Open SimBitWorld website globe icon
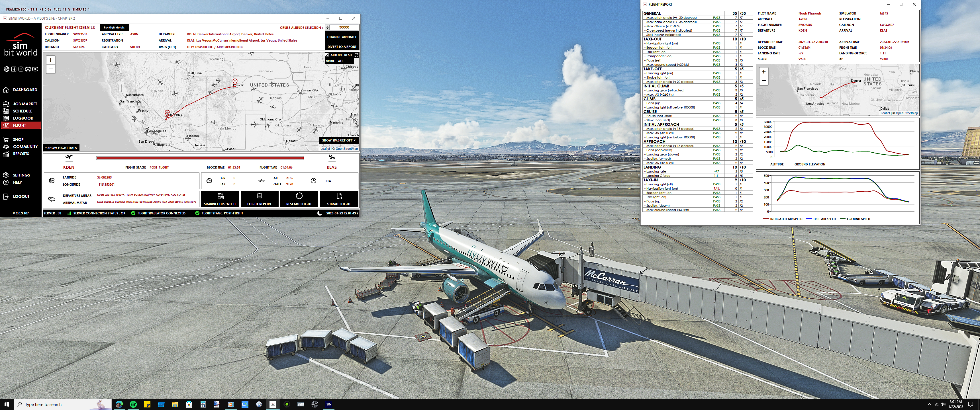 point(7,69)
